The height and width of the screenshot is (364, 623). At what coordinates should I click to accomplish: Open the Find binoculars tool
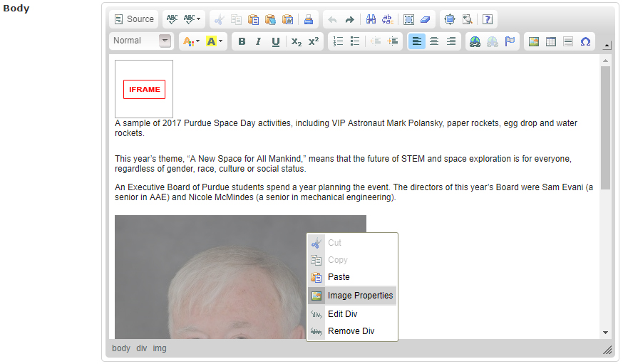[371, 19]
